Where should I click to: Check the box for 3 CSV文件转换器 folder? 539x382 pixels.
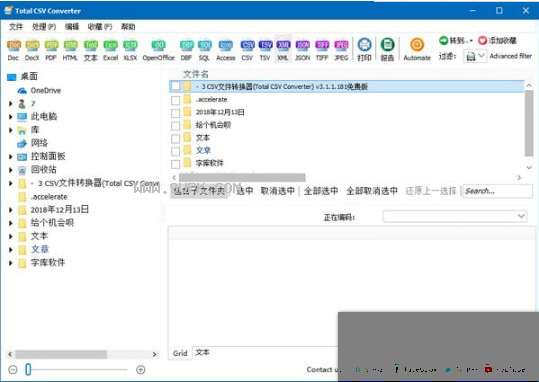tap(175, 86)
